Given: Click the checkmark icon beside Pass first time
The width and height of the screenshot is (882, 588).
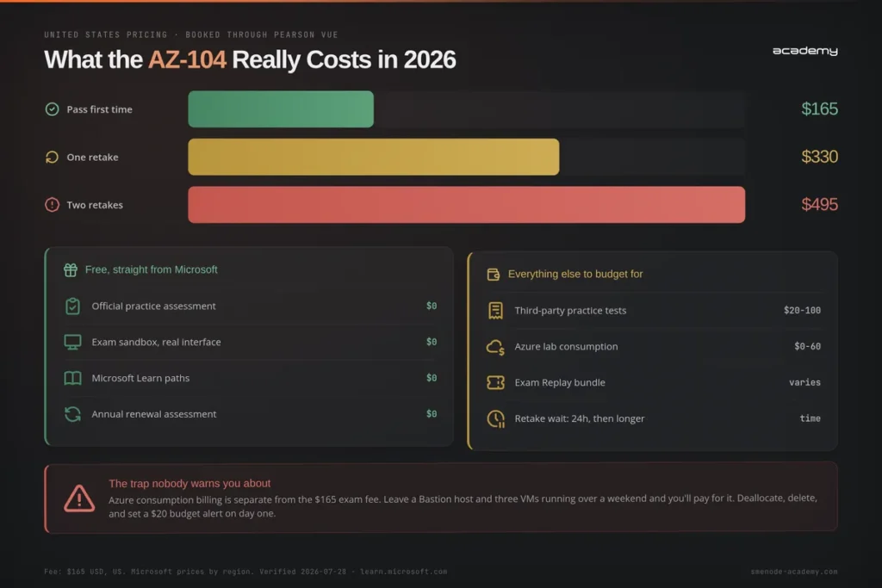Looking at the screenshot, I should point(52,109).
